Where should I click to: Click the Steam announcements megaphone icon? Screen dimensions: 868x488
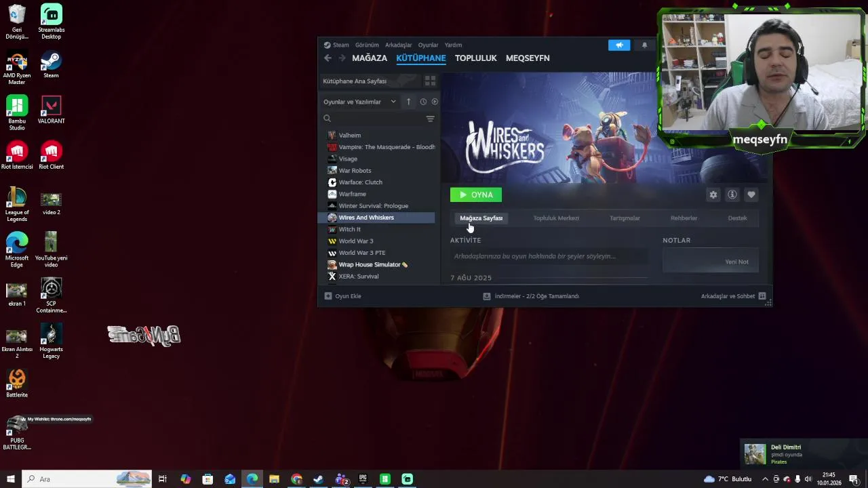pyautogui.click(x=619, y=45)
